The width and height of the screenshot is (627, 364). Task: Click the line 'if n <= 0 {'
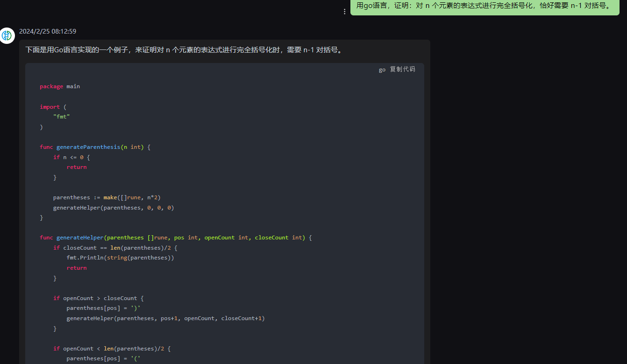(x=71, y=157)
